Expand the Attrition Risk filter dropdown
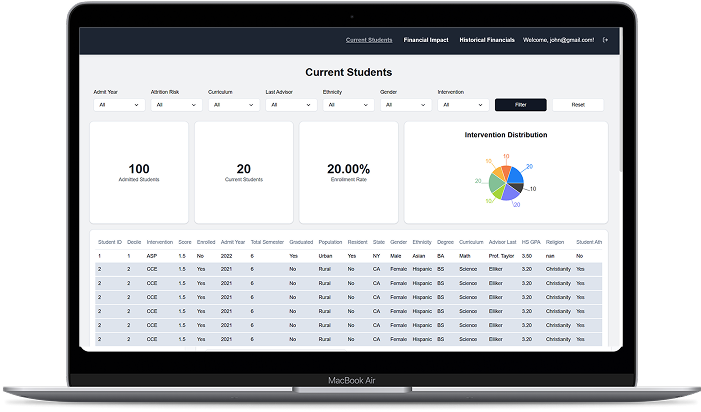The width and height of the screenshot is (701, 412). 176,104
